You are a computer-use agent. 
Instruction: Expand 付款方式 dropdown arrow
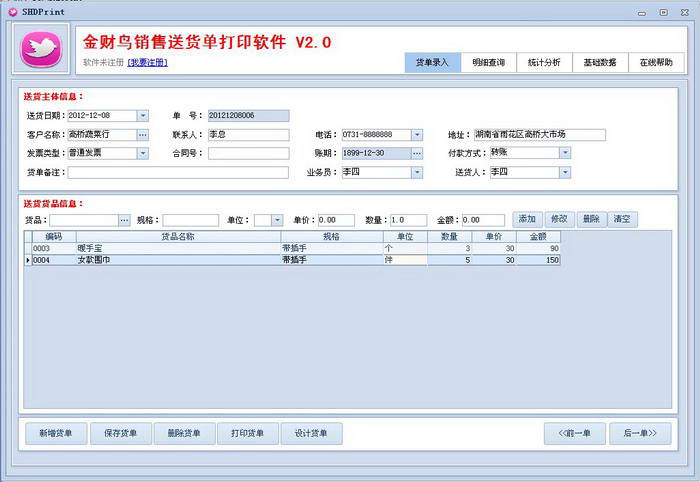pos(565,153)
